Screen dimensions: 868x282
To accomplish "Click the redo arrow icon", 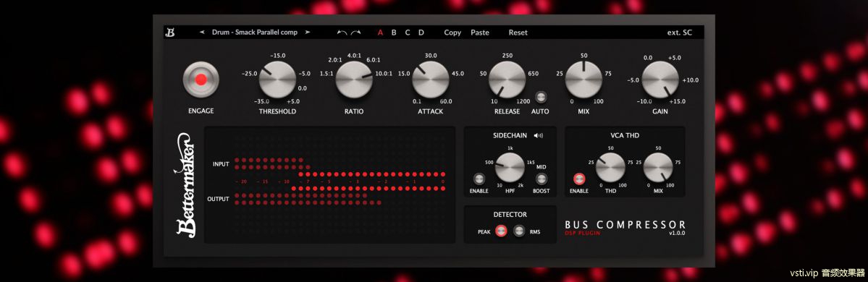I will click(355, 33).
